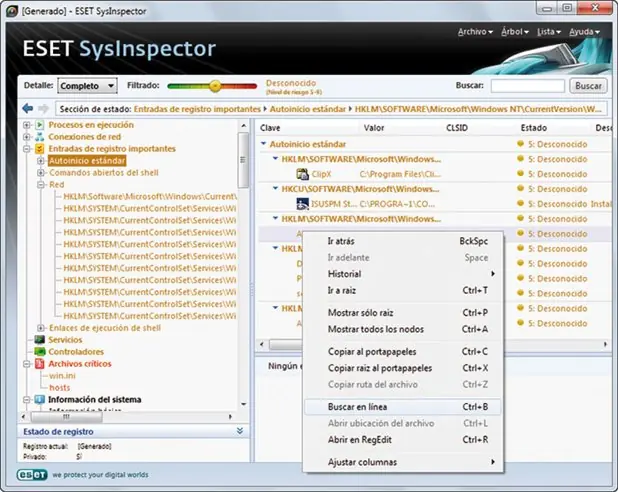The height and width of the screenshot is (492, 618).
Task: Expand the Comandos abiertos del shell node
Action: pyautogui.click(x=41, y=173)
